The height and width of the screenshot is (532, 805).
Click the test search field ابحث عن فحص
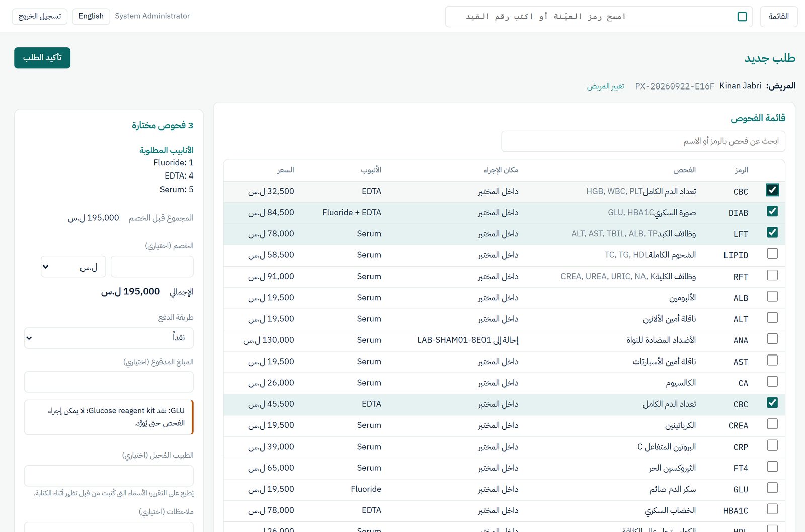[x=643, y=141]
